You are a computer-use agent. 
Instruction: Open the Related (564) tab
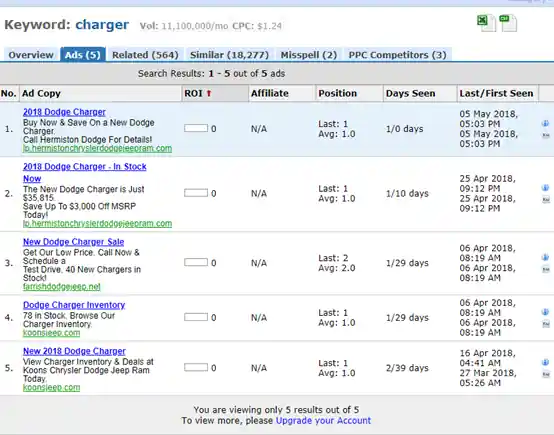(x=145, y=55)
